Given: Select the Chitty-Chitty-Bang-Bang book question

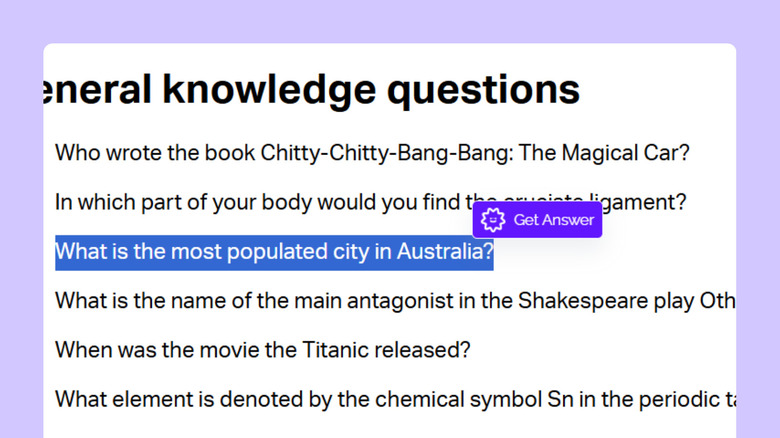Looking at the screenshot, I should tap(372, 154).
